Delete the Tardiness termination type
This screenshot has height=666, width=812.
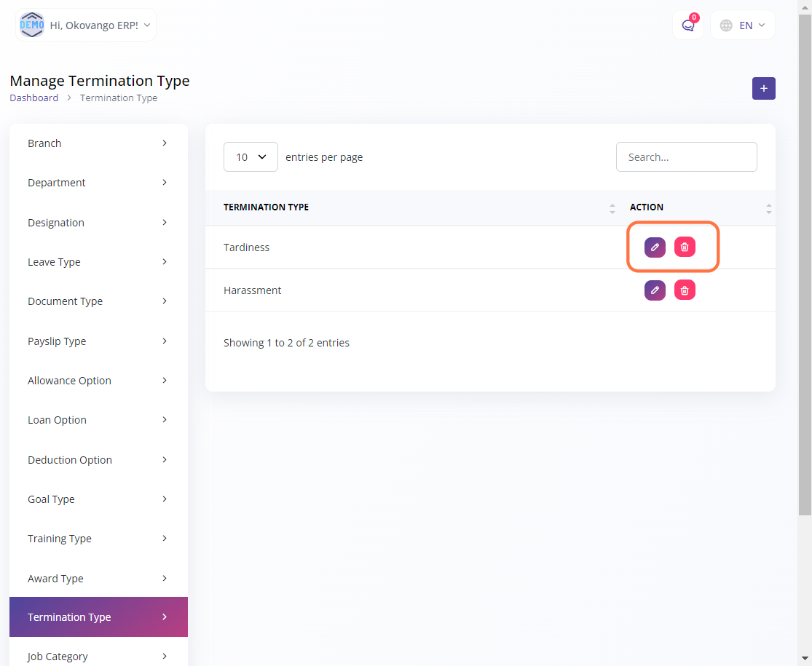(x=685, y=247)
